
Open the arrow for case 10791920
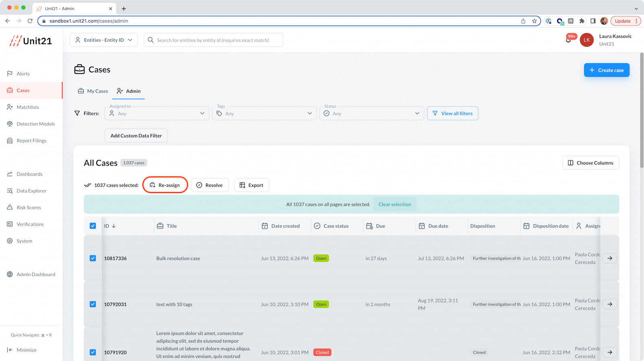(610, 352)
